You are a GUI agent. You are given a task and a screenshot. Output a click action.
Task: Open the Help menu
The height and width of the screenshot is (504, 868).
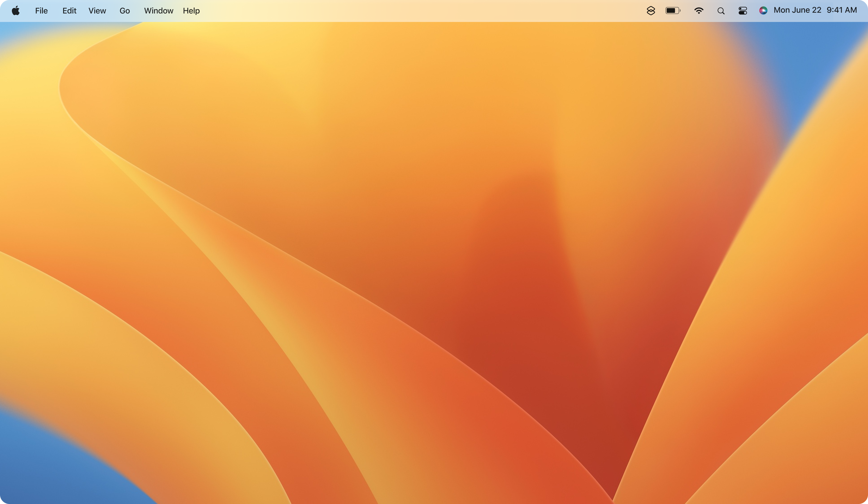pyautogui.click(x=191, y=11)
